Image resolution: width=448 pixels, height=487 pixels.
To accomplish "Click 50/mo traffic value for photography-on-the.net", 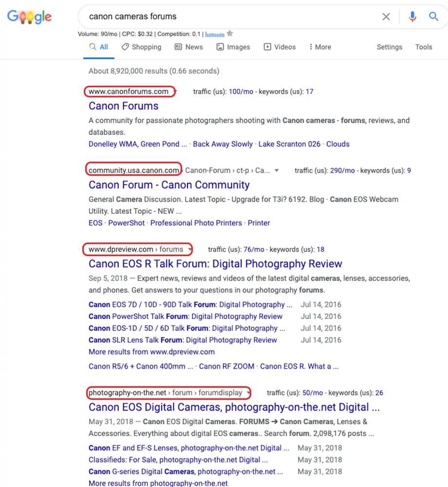I will pyautogui.click(x=313, y=393).
